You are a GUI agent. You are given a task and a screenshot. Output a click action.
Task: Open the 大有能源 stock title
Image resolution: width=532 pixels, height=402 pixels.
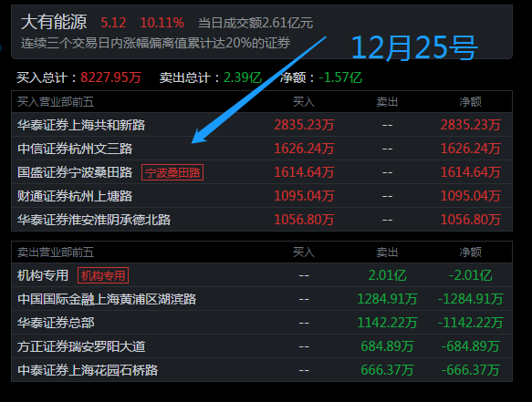click(54, 22)
